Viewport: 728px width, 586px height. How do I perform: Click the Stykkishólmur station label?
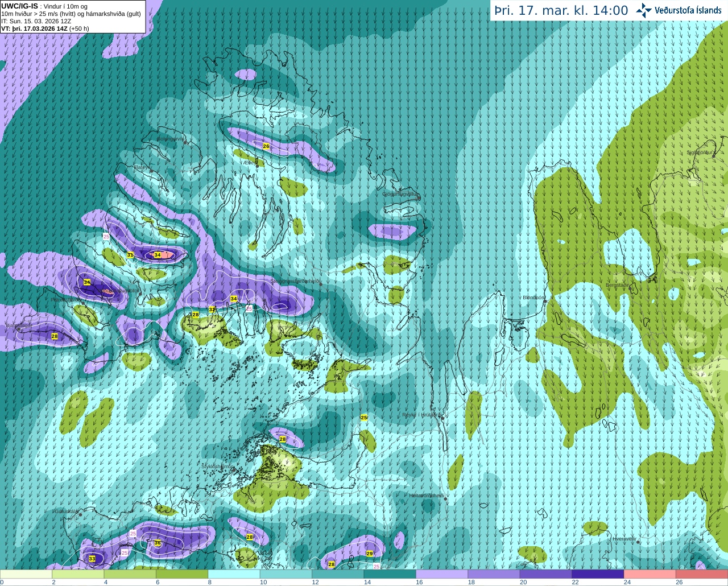[217, 467]
